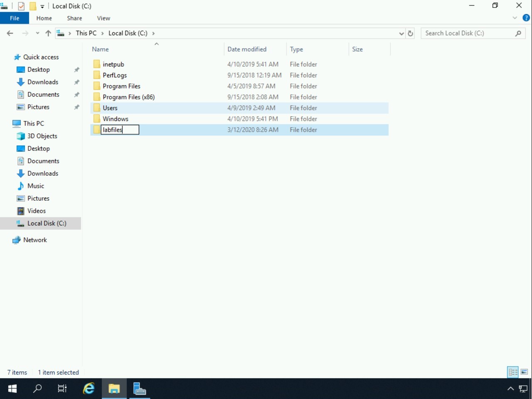Open the View ribbon tab
Image resolution: width=532 pixels, height=399 pixels.
click(103, 18)
